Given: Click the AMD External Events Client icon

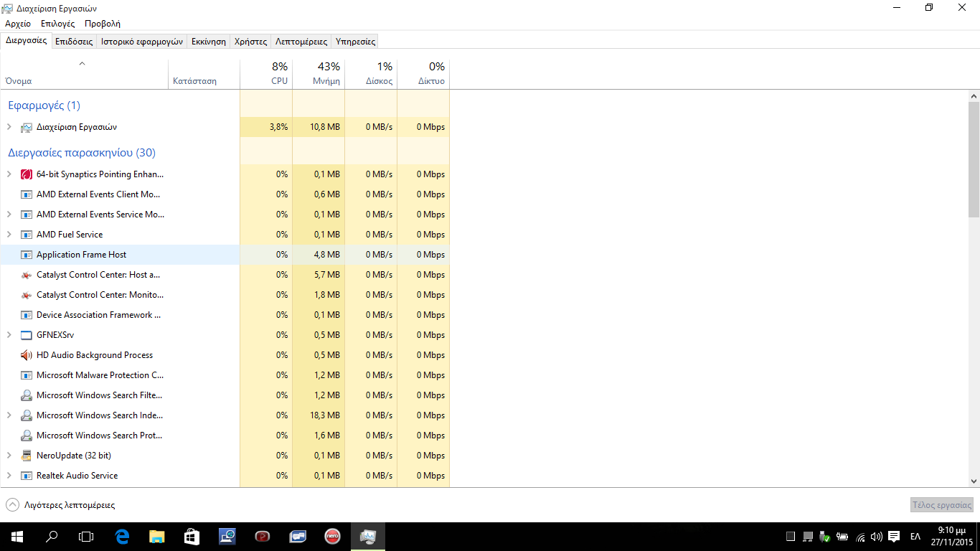Looking at the screenshot, I should click(x=27, y=194).
